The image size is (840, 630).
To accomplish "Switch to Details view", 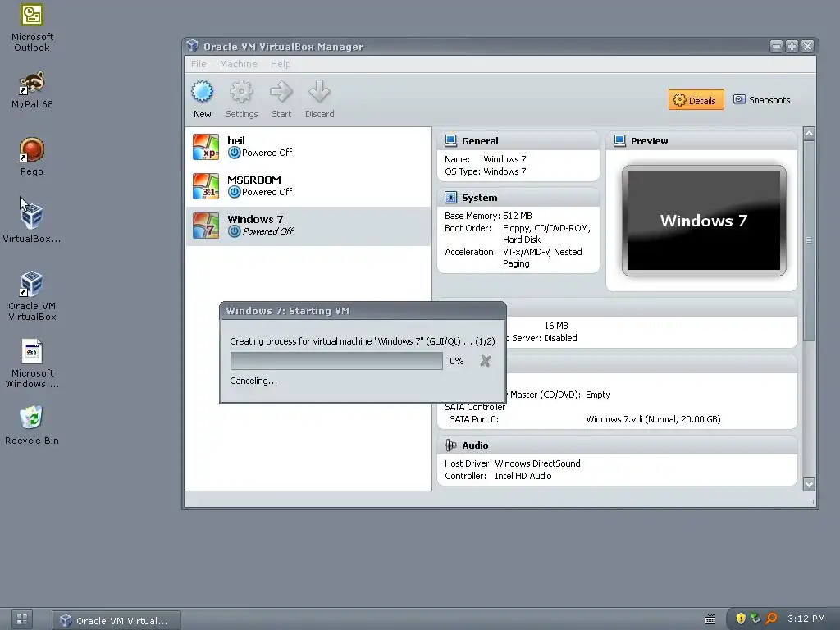I will coord(696,99).
